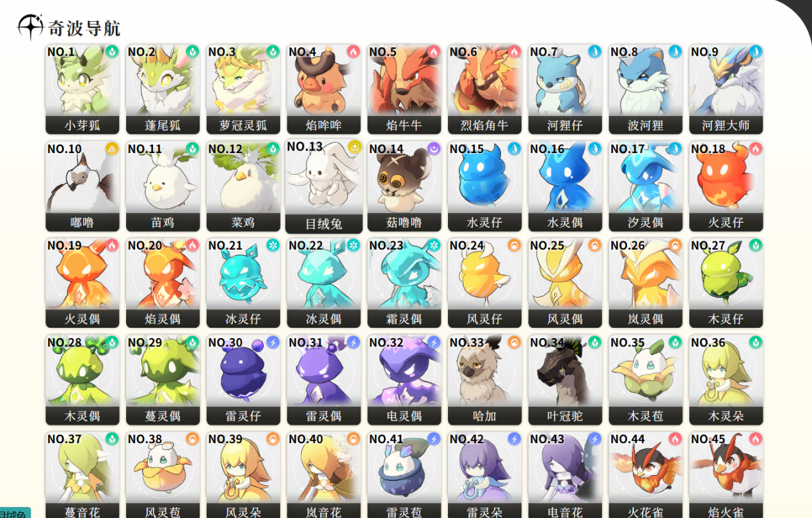812x518 pixels.
Task: Open the 哈加 creature card
Action: (484, 380)
